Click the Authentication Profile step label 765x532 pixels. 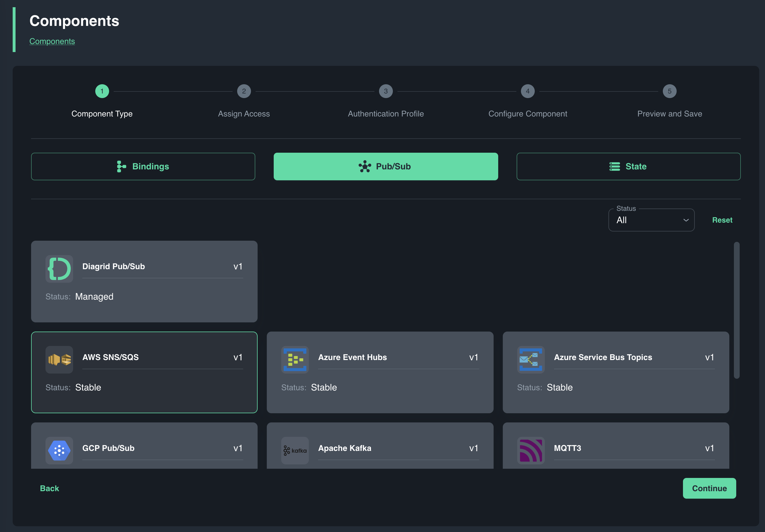coord(386,114)
